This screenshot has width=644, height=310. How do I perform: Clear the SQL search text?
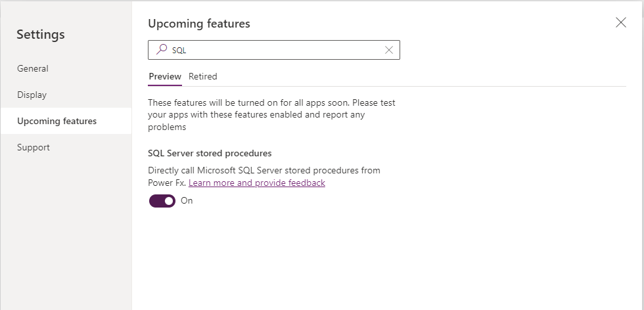[389, 50]
